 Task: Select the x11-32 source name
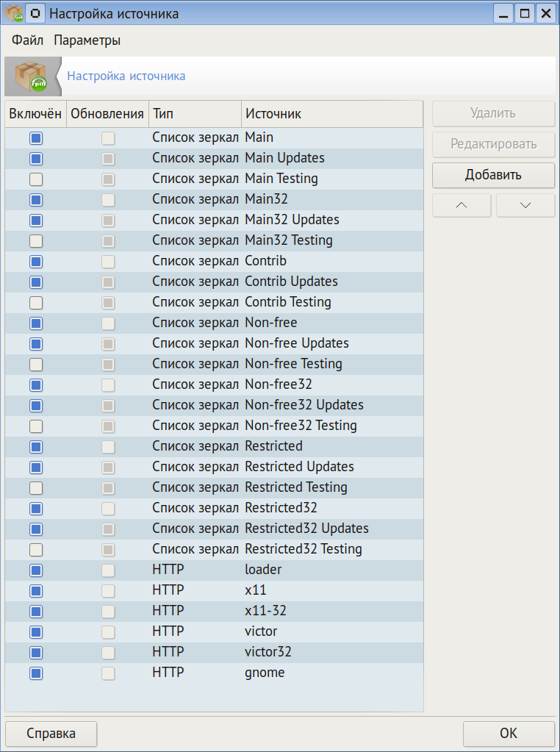click(265, 612)
